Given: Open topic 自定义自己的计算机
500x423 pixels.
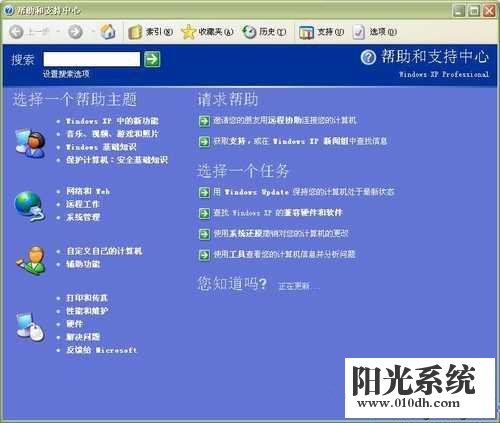Looking at the screenshot, I should click(x=104, y=251).
